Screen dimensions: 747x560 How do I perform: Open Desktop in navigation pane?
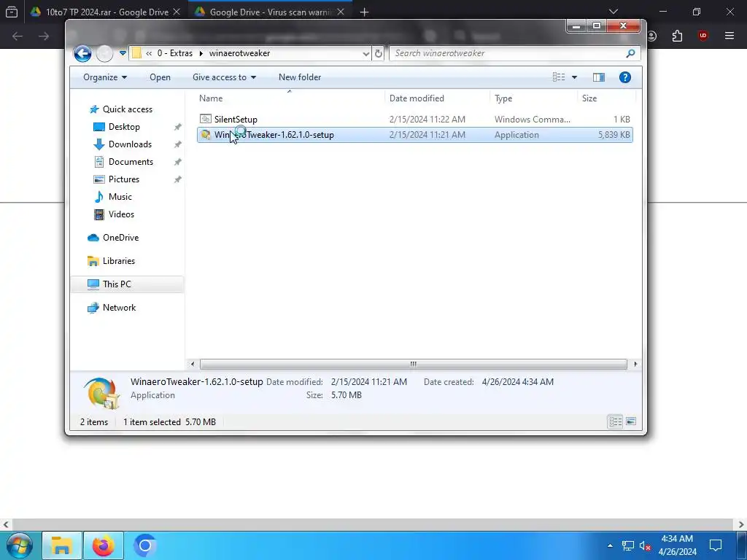[117, 127]
